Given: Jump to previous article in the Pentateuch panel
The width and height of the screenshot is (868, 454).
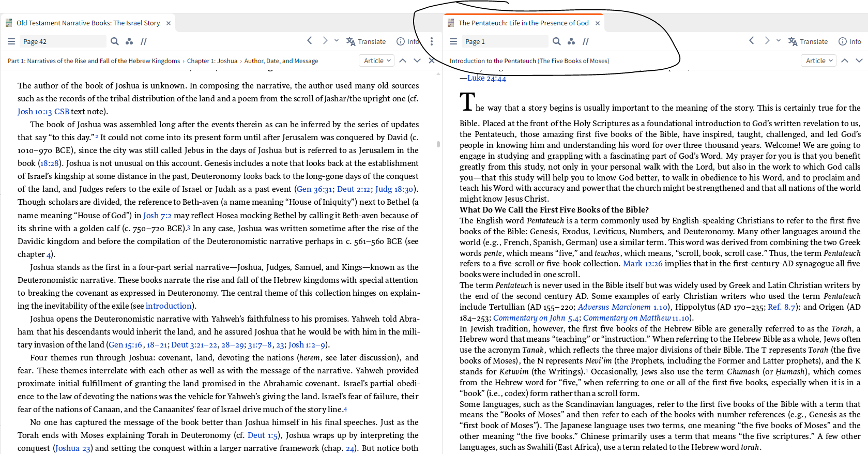Looking at the screenshot, I should [x=845, y=60].
